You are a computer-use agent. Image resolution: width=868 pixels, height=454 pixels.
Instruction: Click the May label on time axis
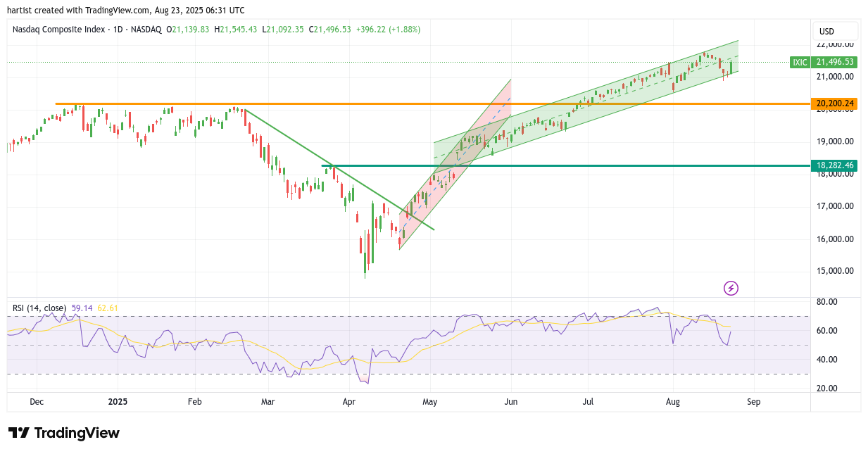coord(430,402)
